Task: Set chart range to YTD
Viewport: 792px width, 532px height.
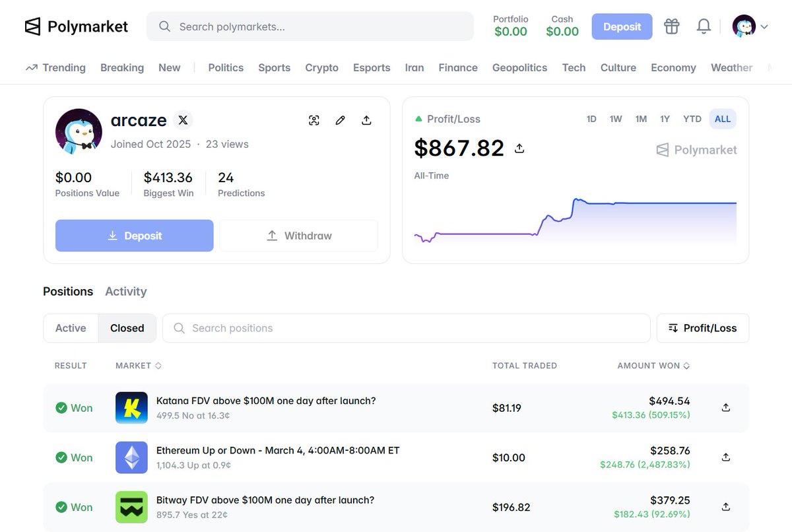Action: [692, 119]
